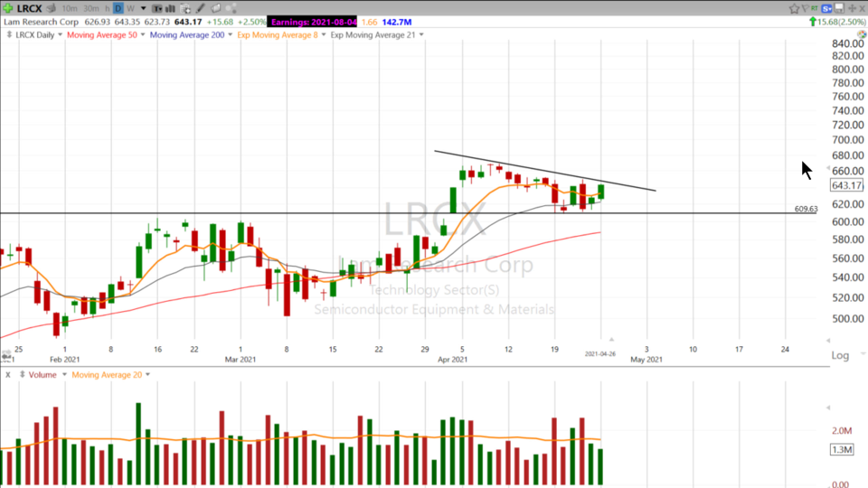
Task: Click the price pane resize arrows icon
Action: (x=9, y=35)
